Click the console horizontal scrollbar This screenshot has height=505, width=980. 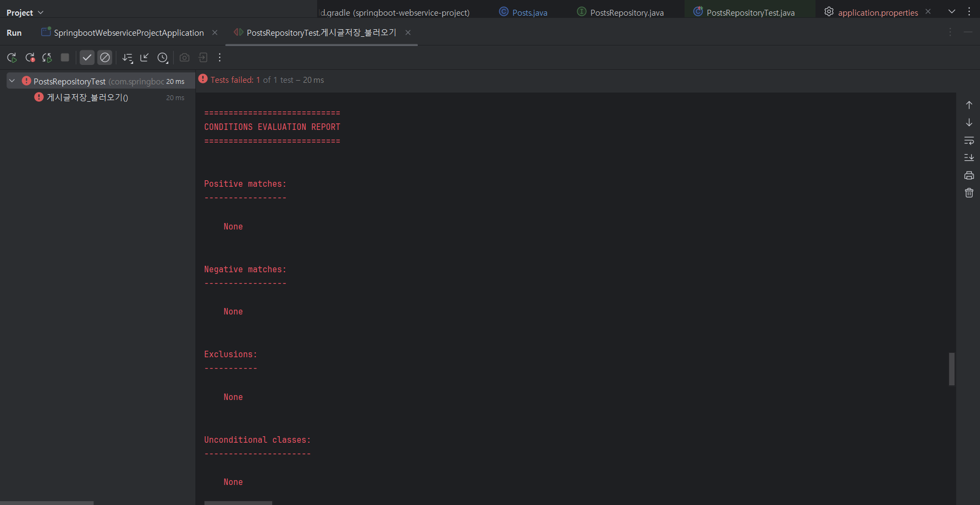238,503
